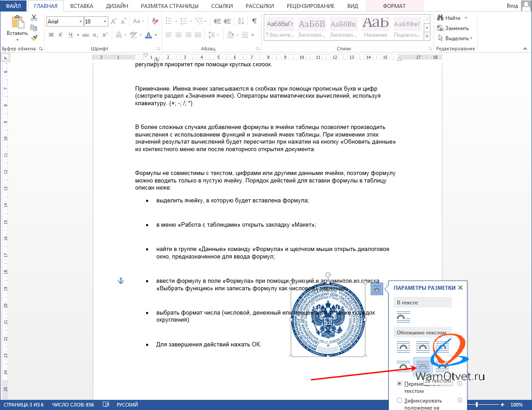Open the bullets list dropdown arrow
532x410 pixels.
[175, 21]
